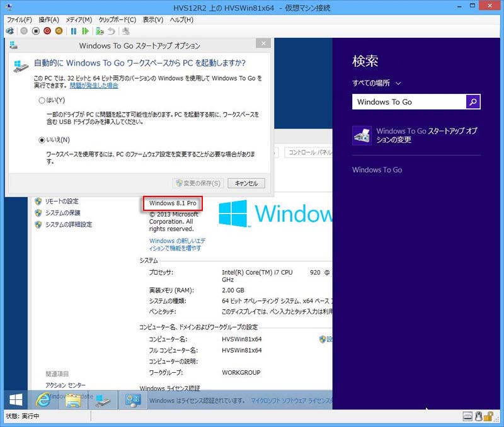Click the Windows To Go search result icon

coord(362,135)
